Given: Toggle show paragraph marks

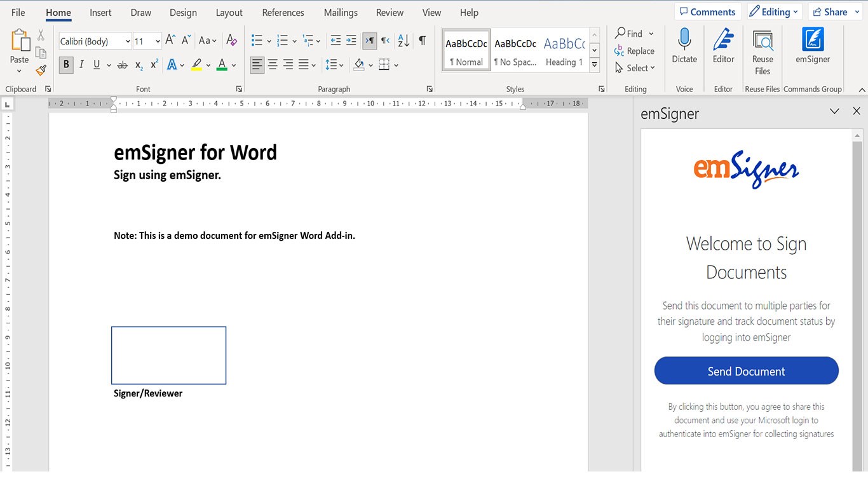Looking at the screenshot, I should click(422, 41).
